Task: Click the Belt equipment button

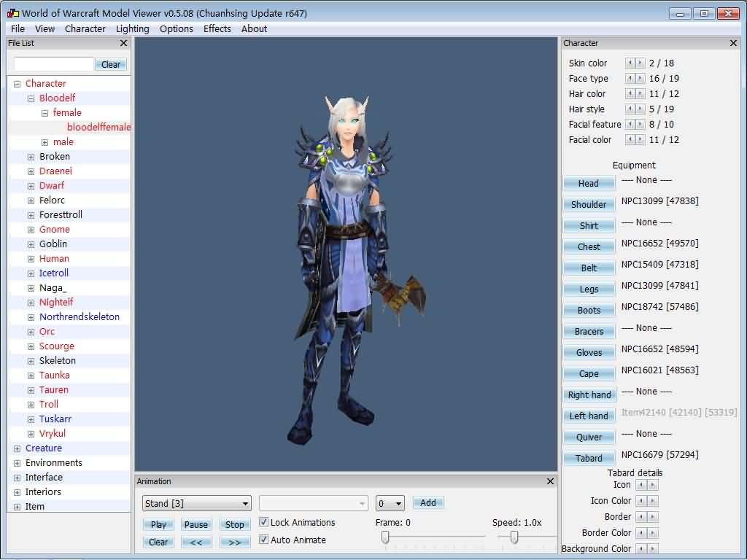Action: (589, 268)
